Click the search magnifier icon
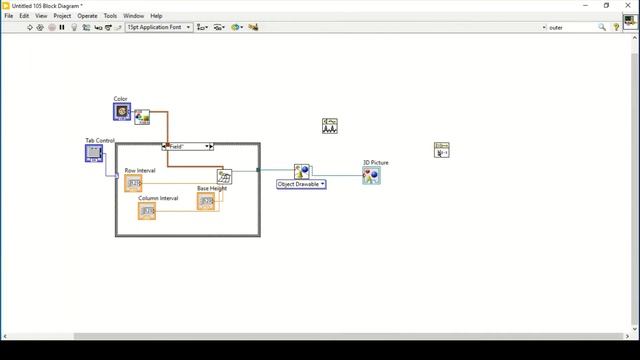This screenshot has height=360, width=640. click(x=602, y=27)
